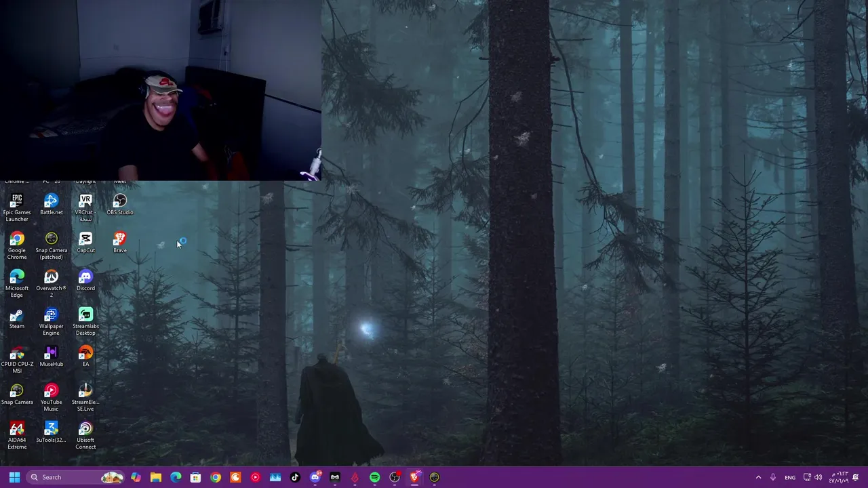Viewport: 868px width, 488px height.
Task: Open Ubisoft Connect desktop shortcut
Action: point(85,435)
